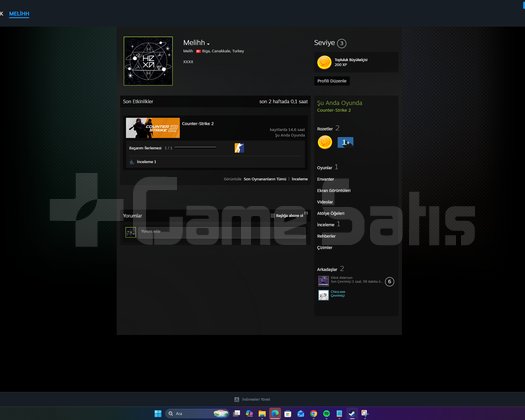Screen dimensions: 525x420
Task: Expand the dropdown arrow next to Melihh name
Action: point(208,44)
